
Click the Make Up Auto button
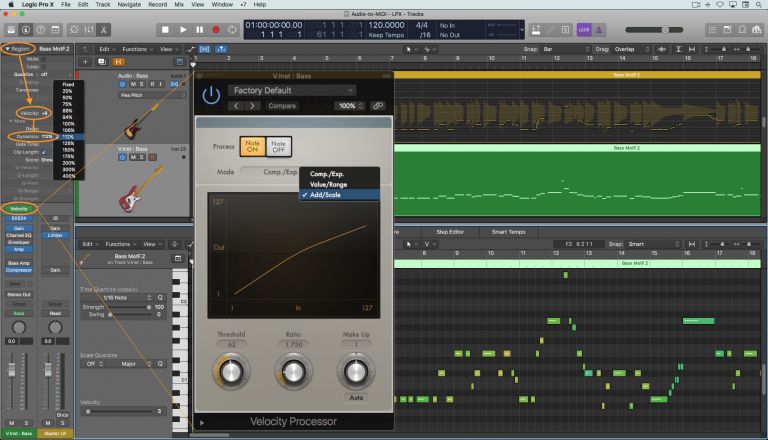[356, 398]
